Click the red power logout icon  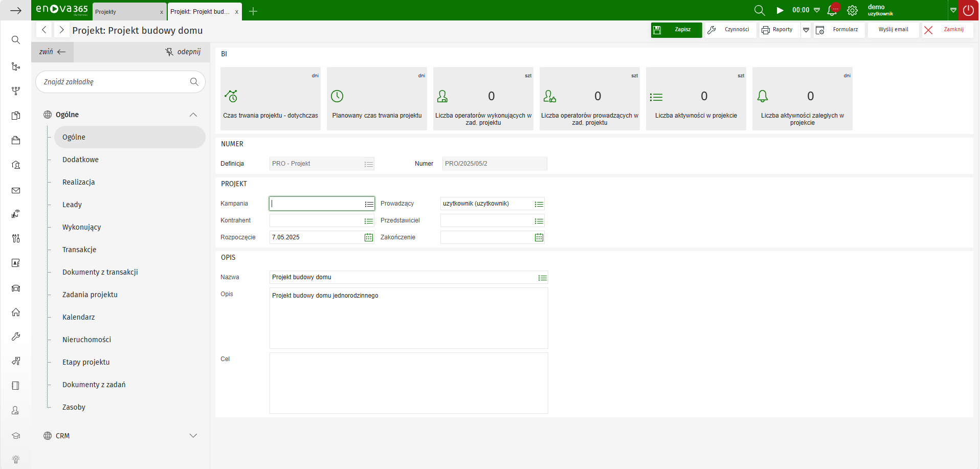coord(968,10)
